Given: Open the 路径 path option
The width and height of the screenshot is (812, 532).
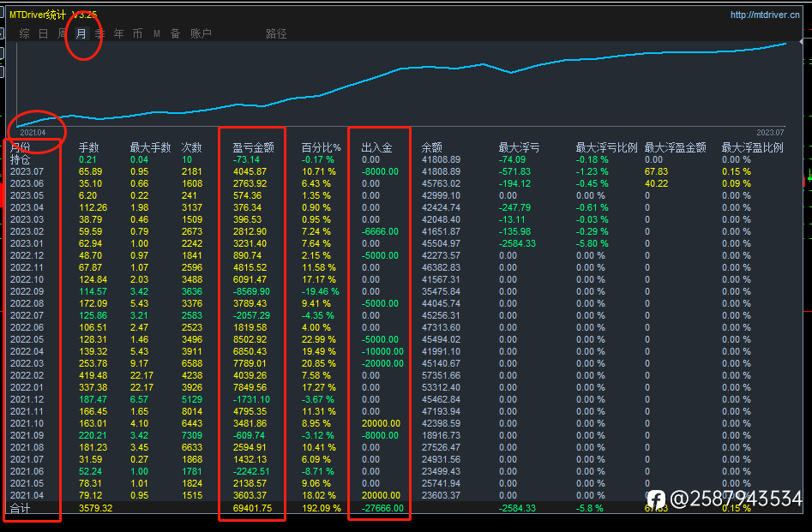Looking at the screenshot, I should (277, 33).
